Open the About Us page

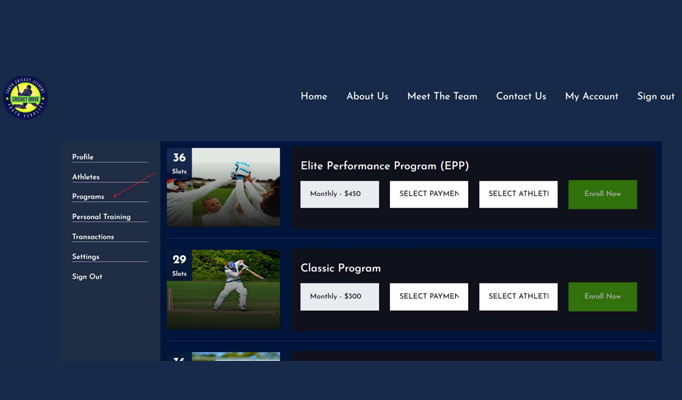(367, 96)
